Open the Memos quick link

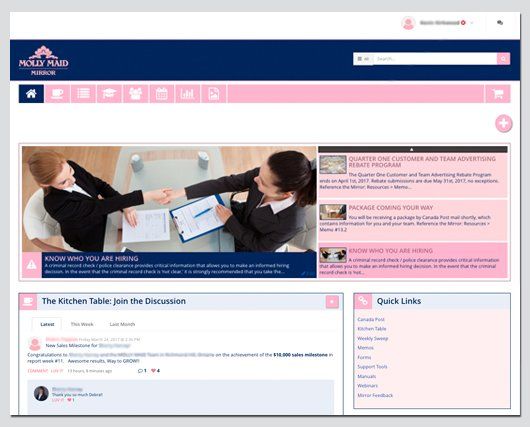pyautogui.click(x=365, y=348)
